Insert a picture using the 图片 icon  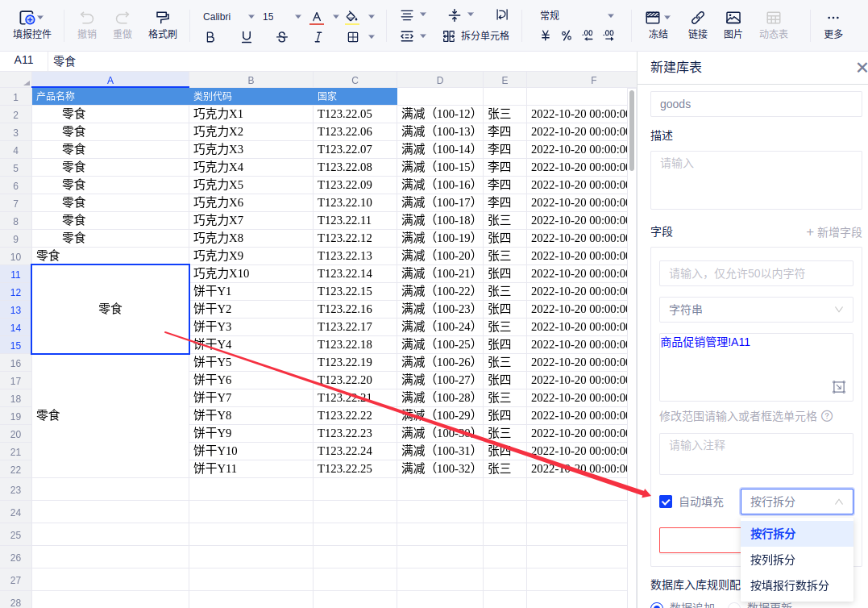(733, 18)
